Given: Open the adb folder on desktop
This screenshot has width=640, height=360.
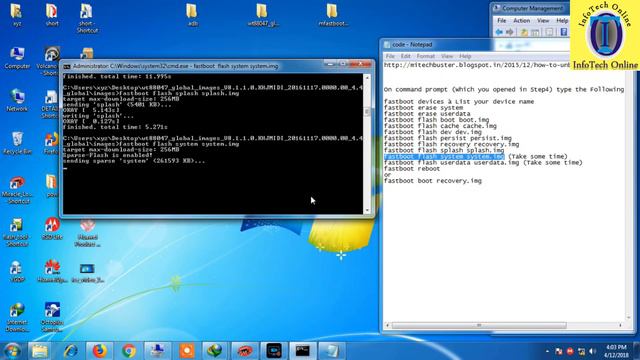Looking at the screenshot, I should [x=192, y=15].
